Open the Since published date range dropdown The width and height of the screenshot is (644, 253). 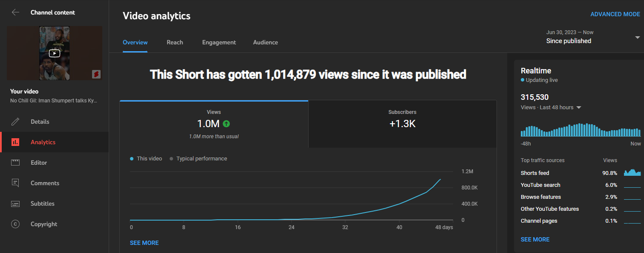coord(593,37)
